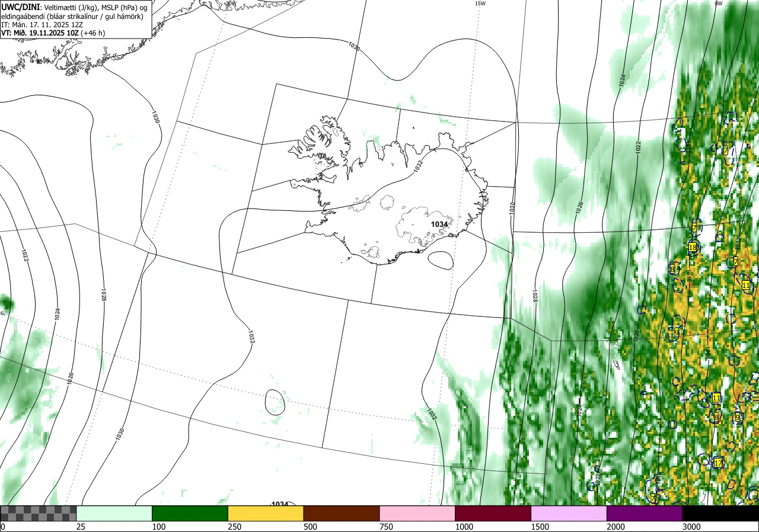Viewport: 759px width, 532px height.
Task: Pick the lavender 1500–2000 legend swatch
Action: coord(569,513)
